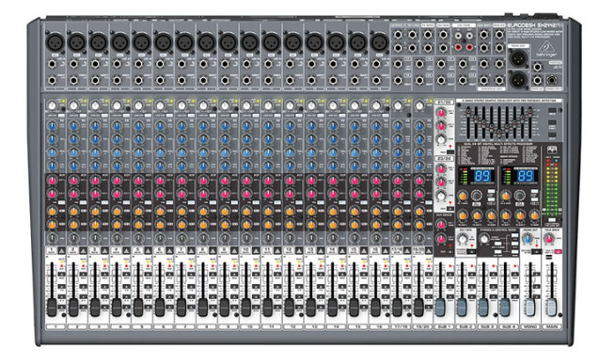Click the main LED level meter
Viewport: 599px width, 364px height.
(552, 187)
